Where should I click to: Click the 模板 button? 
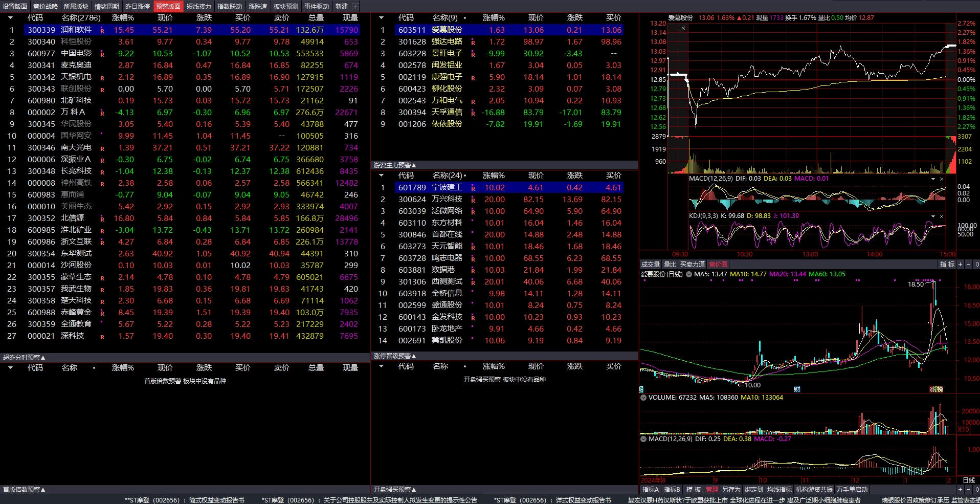pos(694,490)
